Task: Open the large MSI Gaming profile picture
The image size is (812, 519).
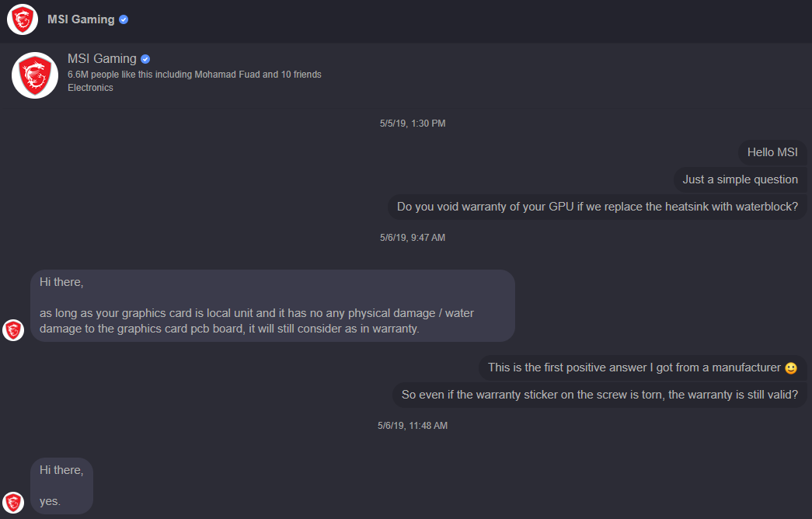Action: [35, 75]
